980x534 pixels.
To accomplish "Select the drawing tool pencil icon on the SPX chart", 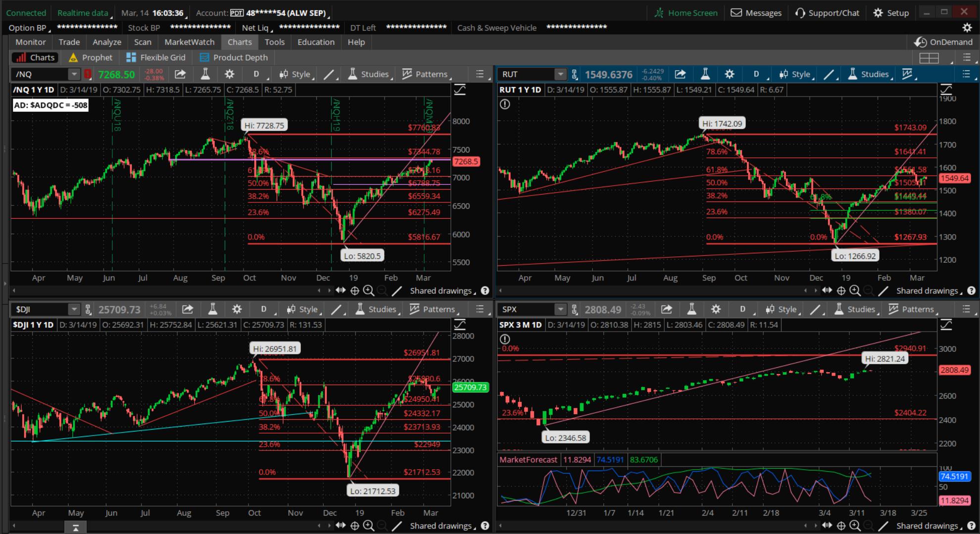I will pyautogui.click(x=815, y=309).
